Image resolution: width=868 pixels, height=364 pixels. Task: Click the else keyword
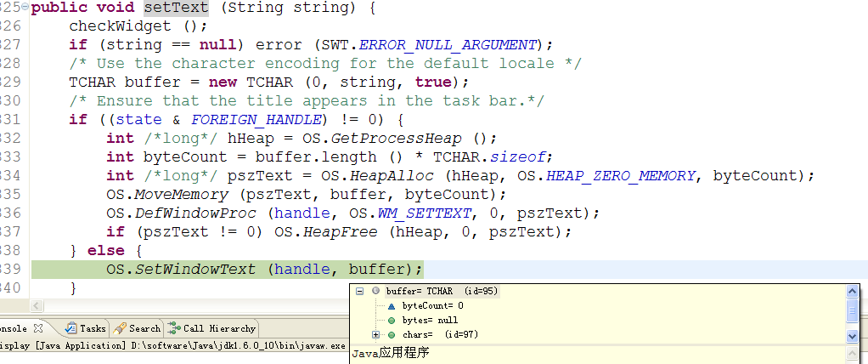(105, 250)
